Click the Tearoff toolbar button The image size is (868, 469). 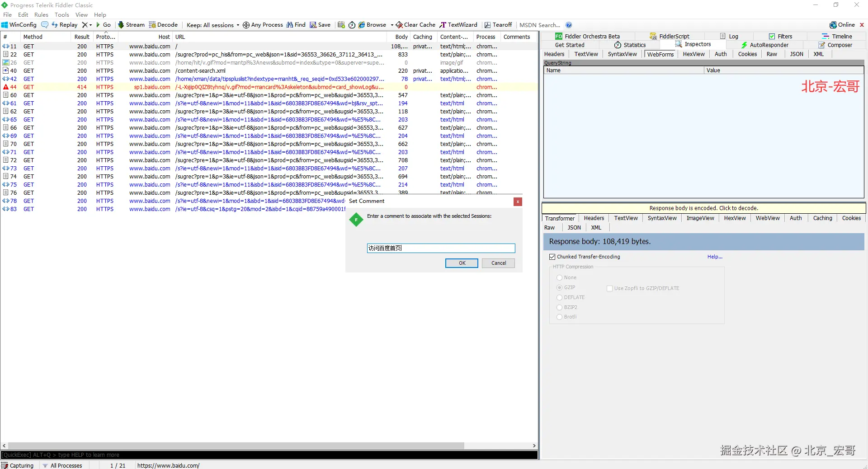click(498, 25)
